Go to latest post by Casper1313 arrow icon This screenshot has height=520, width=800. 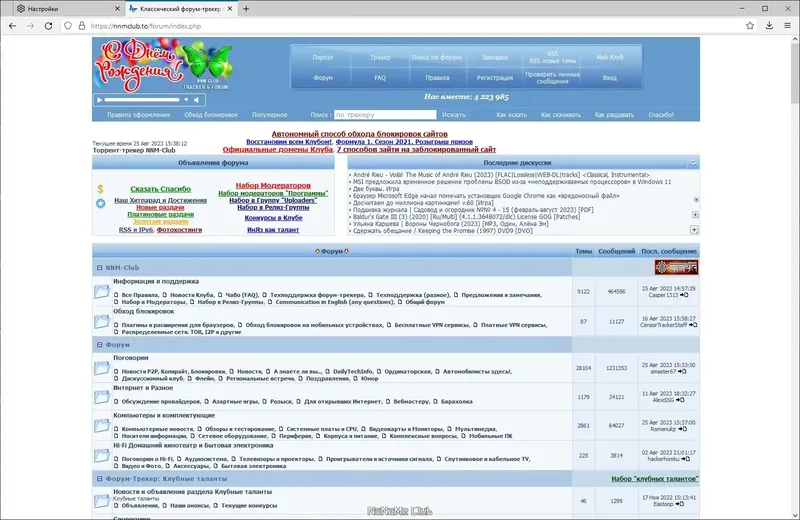pyautogui.click(x=684, y=295)
